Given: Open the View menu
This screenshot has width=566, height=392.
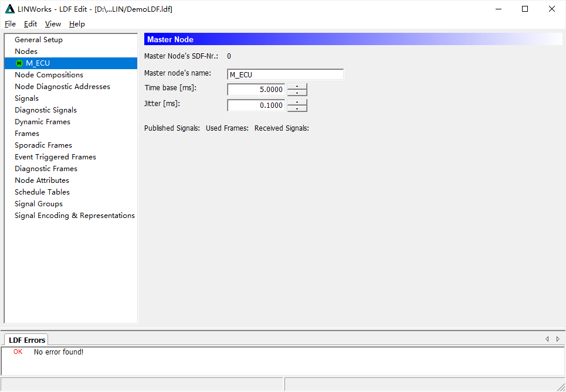Looking at the screenshot, I should (x=53, y=24).
